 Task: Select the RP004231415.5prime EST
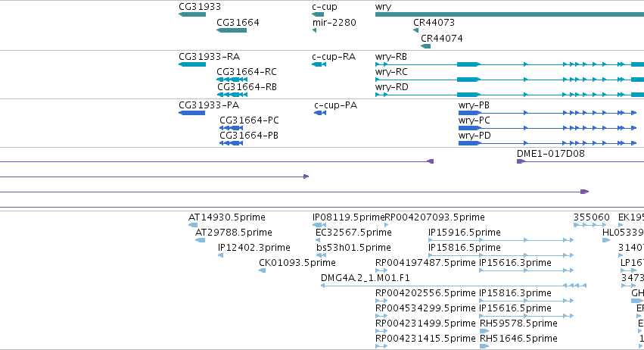tap(381, 346)
